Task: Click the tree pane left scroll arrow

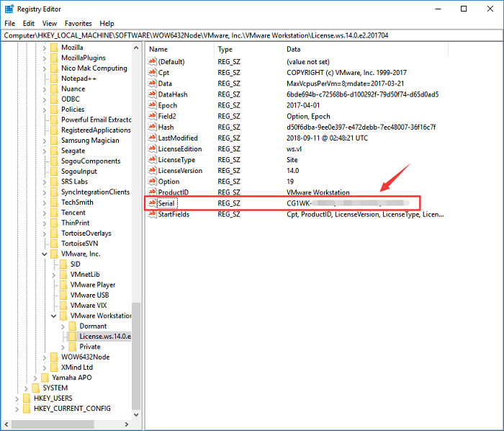Action: 6,425
